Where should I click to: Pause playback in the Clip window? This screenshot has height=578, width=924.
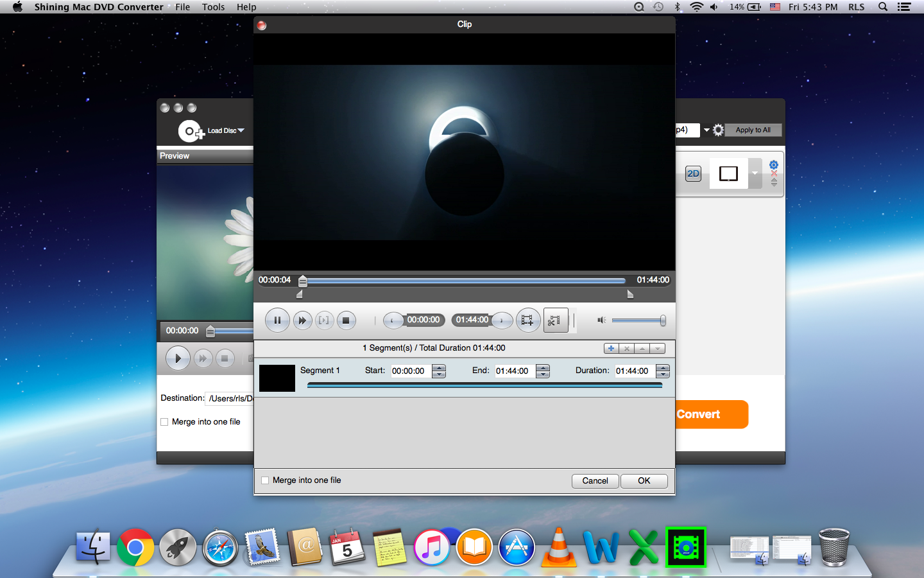tap(277, 320)
